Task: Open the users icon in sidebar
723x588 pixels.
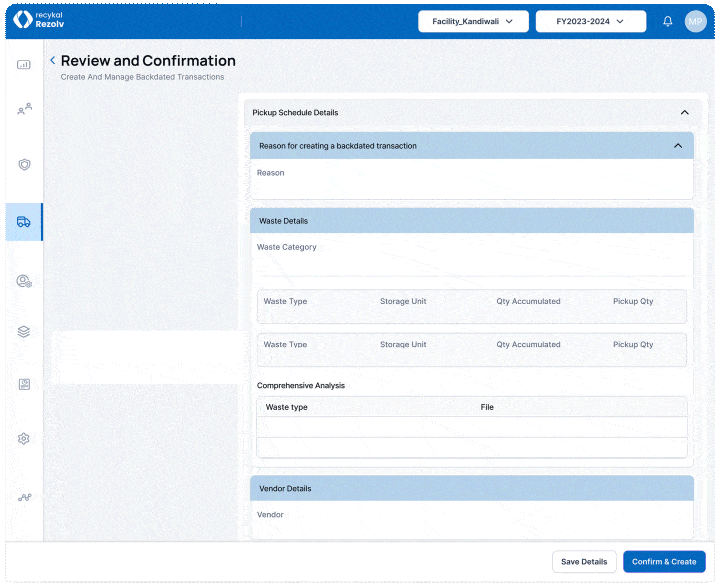Action: (x=24, y=109)
